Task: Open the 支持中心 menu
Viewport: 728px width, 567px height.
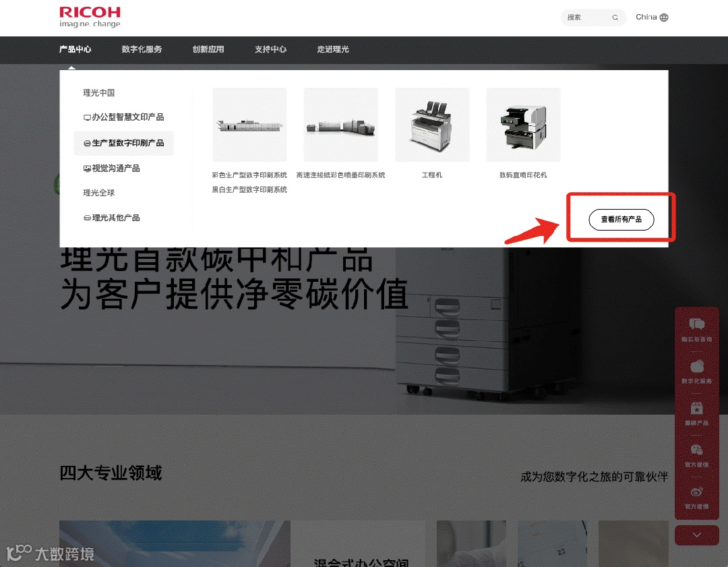Action: tap(271, 49)
